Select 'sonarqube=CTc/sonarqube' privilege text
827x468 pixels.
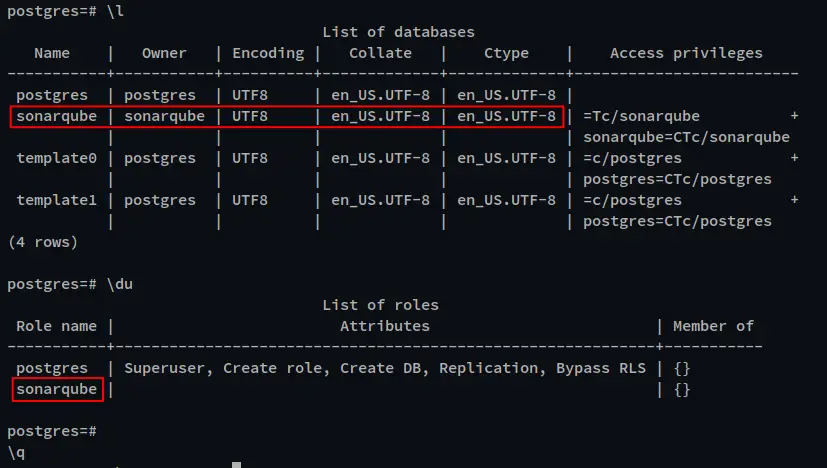tap(686, 137)
